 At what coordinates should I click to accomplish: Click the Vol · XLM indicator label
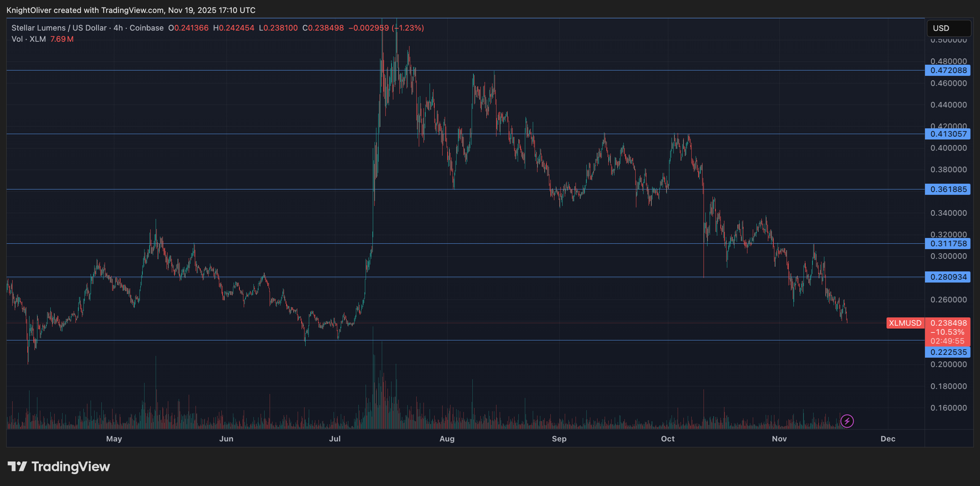pyautogui.click(x=28, y=39)
